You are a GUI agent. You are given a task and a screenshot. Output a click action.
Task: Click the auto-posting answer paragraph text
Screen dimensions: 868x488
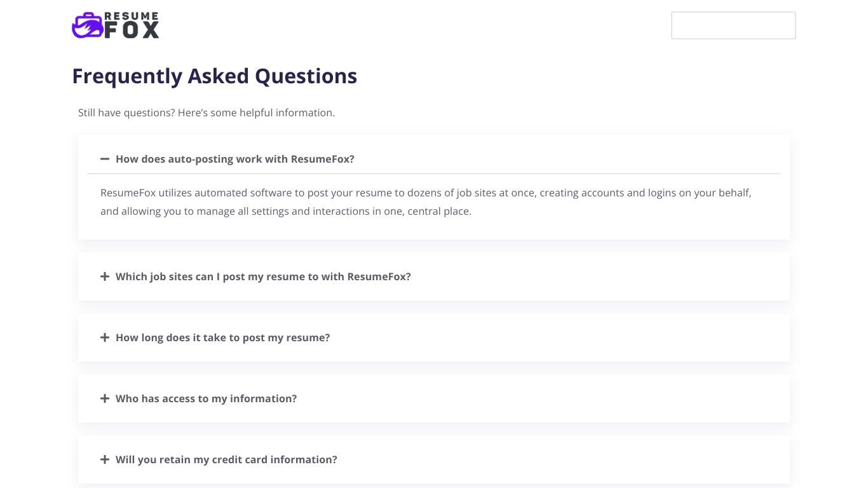(x=426, y=201)
